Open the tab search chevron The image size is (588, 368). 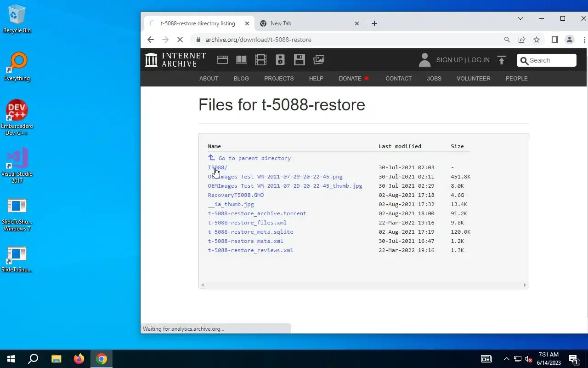(520, 18)
